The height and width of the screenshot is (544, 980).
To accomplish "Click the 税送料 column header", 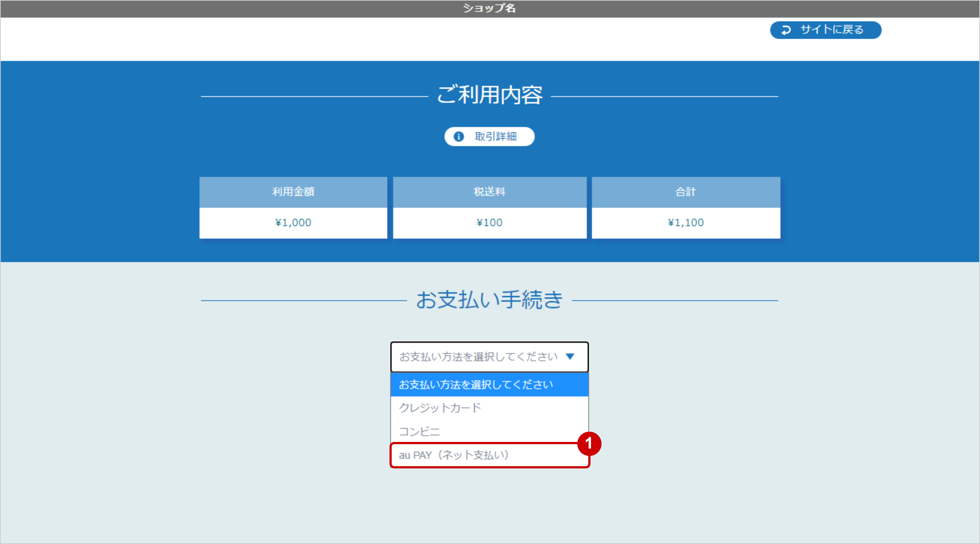I will [x=490, y=192].
